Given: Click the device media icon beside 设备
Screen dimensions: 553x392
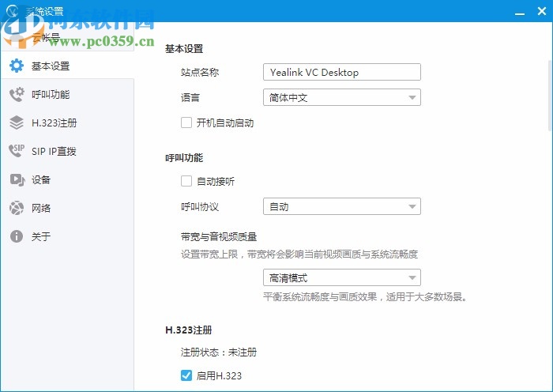Looking at the screenshot, I should 17,179.
